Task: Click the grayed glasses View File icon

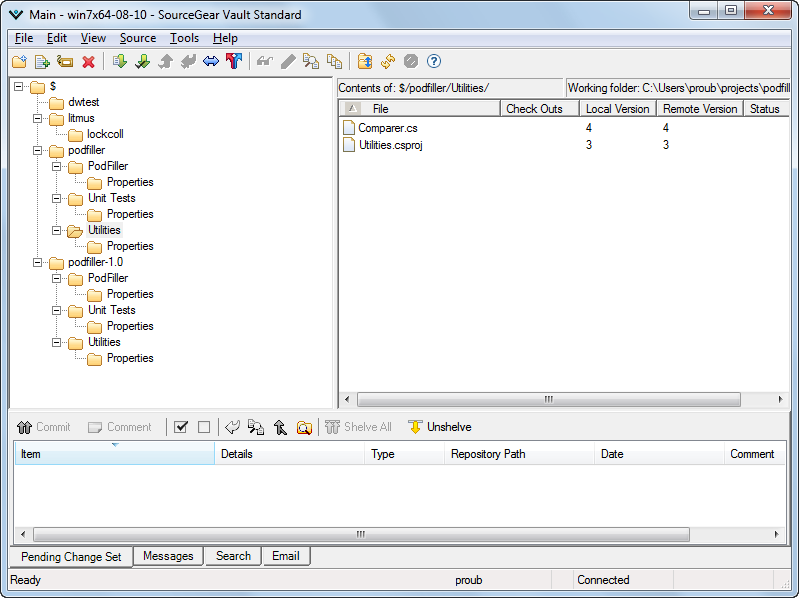Action: pyautogui.click(x=264, y=62)
